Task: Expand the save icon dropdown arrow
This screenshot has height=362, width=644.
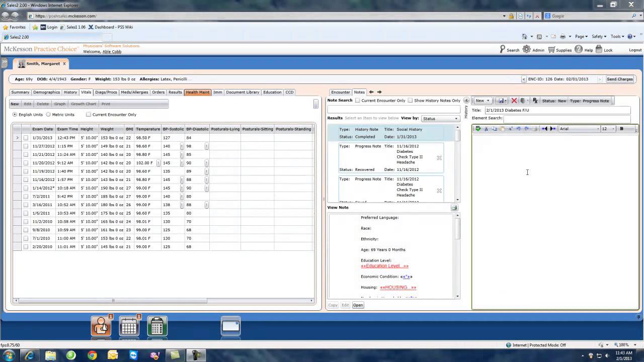Action: coord(507,101)
